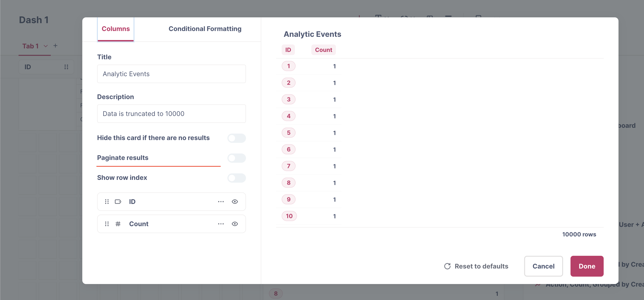This screenshot has width=644, height=300.
Task: Click the plus icon to add a new tab
Action: [55, 46]
